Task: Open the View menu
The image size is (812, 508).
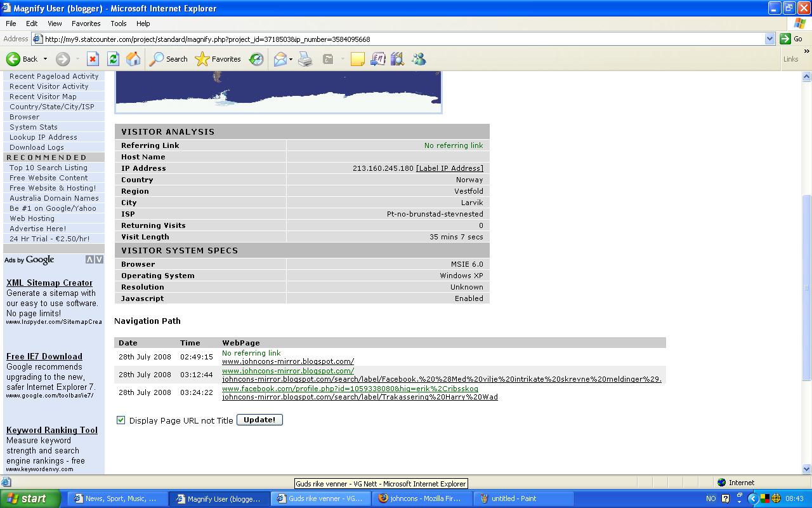Action: [55, 23]
